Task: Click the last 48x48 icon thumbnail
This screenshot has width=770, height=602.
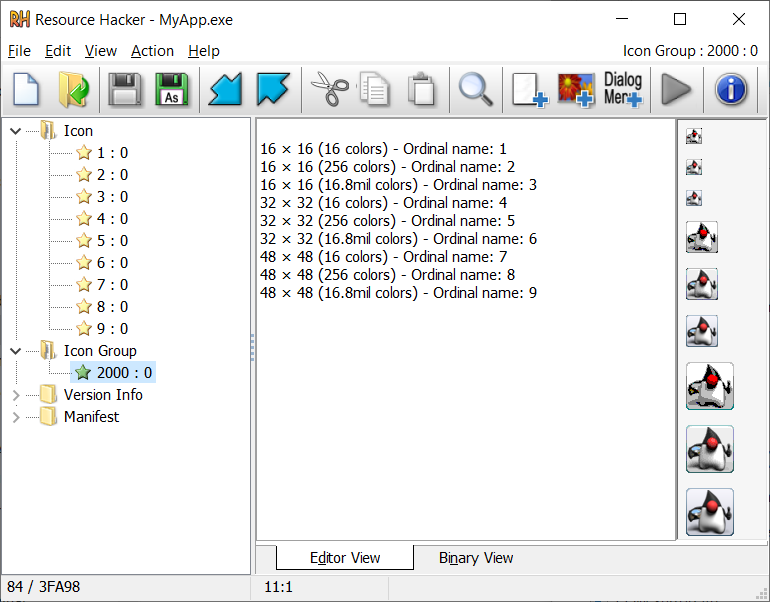Action: click(x=710, y=512)
